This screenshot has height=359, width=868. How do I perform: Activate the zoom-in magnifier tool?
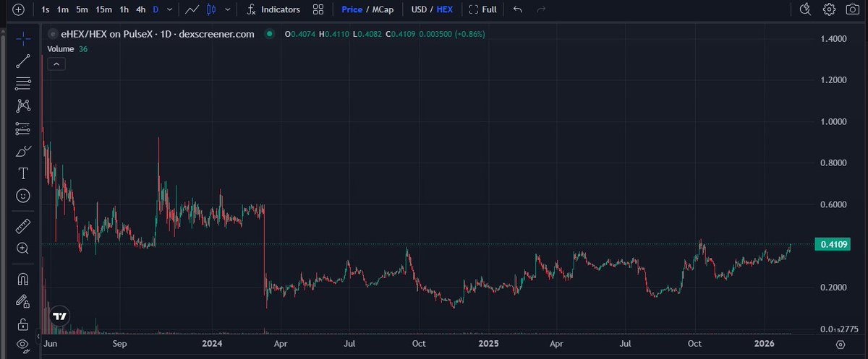click(23, 248)
